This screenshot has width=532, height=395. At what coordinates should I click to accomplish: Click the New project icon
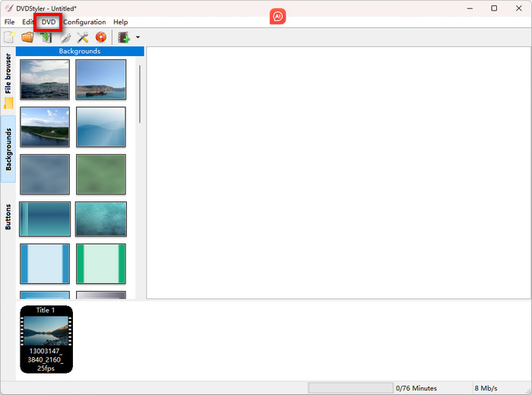click(x=9, y=37)
